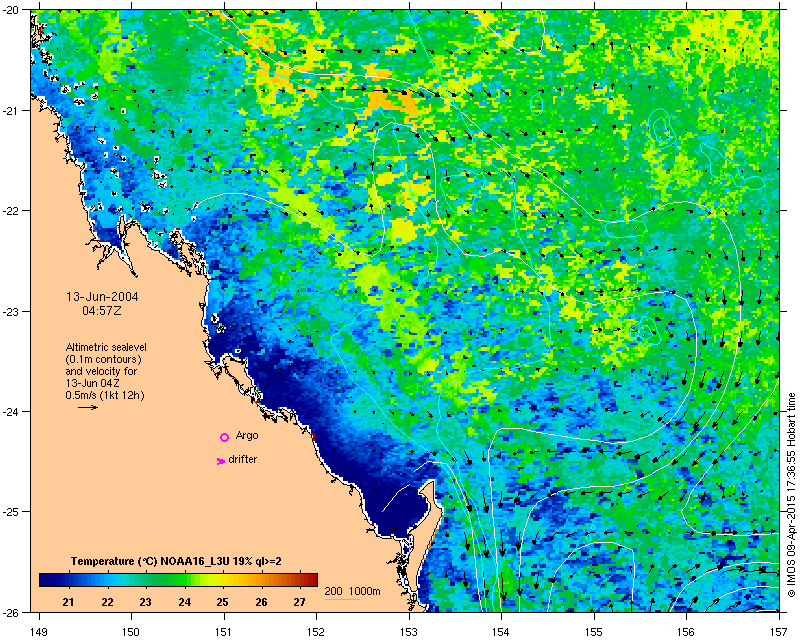Click the '153' longitude axis label
Screen dimensions: 800x640
[x=409, y=632]
